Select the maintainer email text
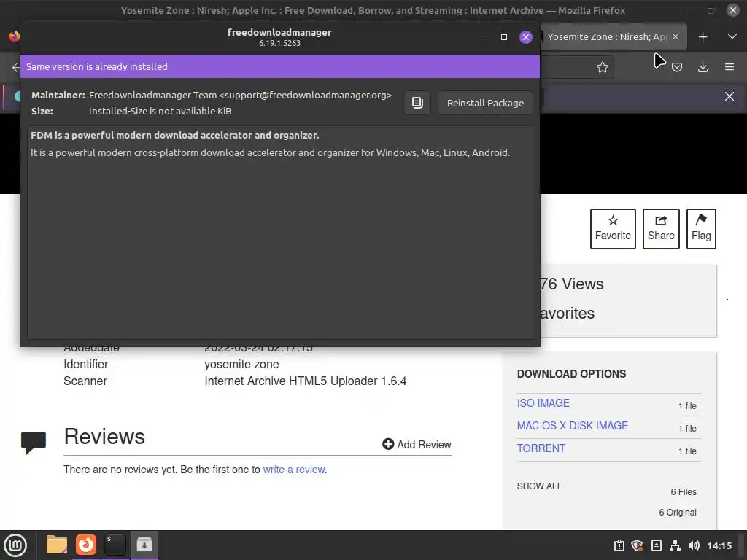The image size is (747, 560). click(x=306, y=96)
